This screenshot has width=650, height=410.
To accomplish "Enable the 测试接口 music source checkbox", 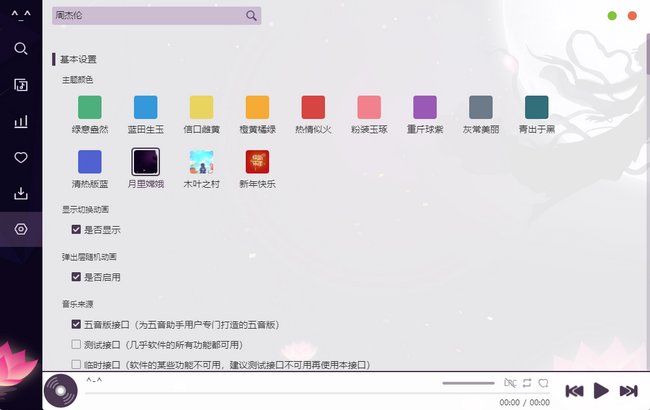I will coord(76,344).
